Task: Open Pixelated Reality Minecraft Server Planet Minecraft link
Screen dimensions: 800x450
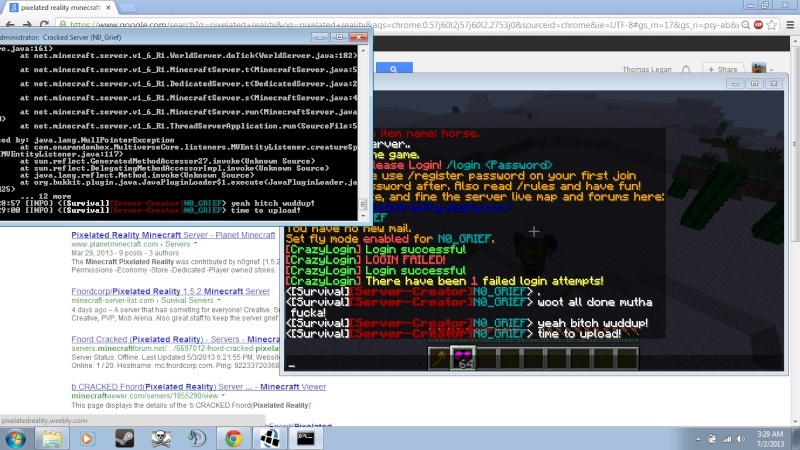Action: [x=173, y=235]
